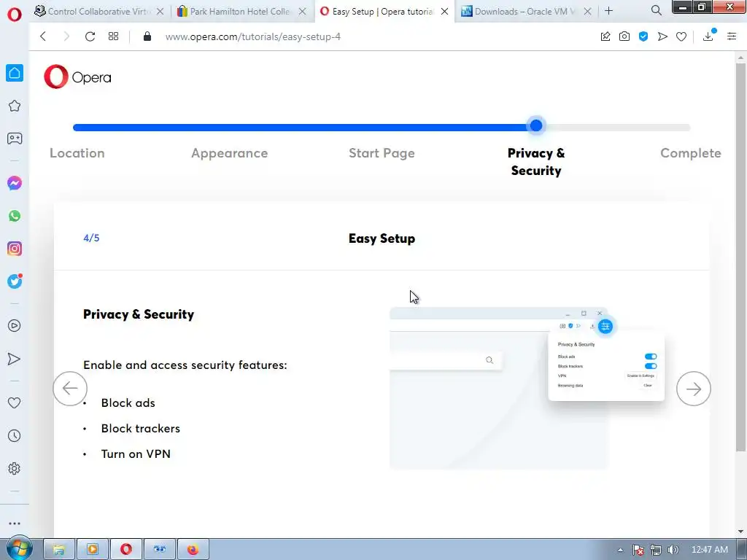Go back to the previous page
The height and width of the screenshot is (560, 747).
pos(43,36)
